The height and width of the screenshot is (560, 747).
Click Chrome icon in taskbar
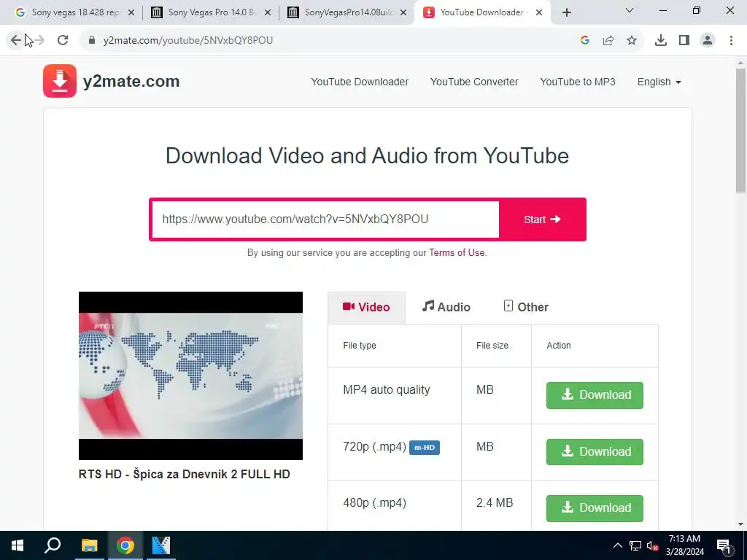point(125,545)
